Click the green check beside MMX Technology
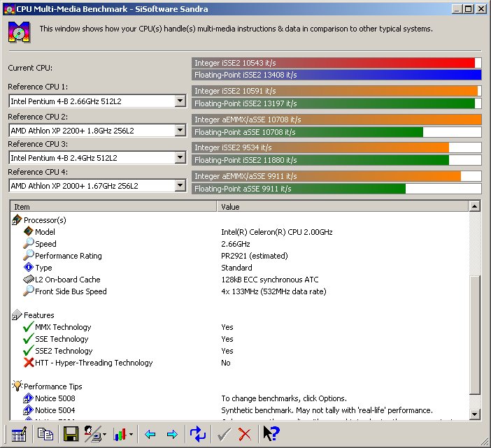Screen dimensions: 491x448 click(x=28, y=327)
